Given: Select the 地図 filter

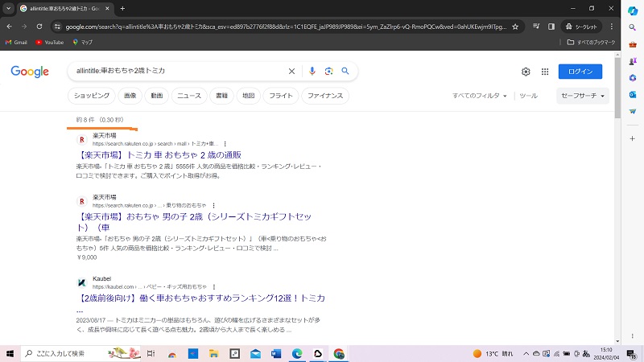Looking at the screenshot, I should tap(249, 96).
